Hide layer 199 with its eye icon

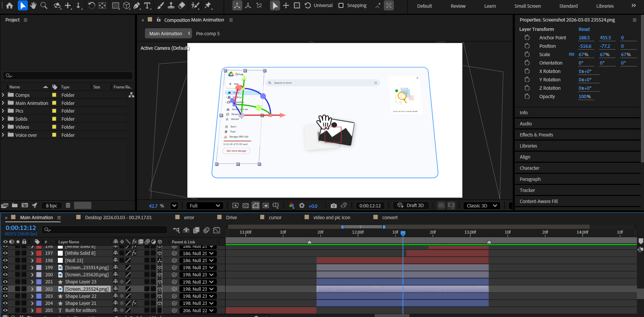pos(5,268)
